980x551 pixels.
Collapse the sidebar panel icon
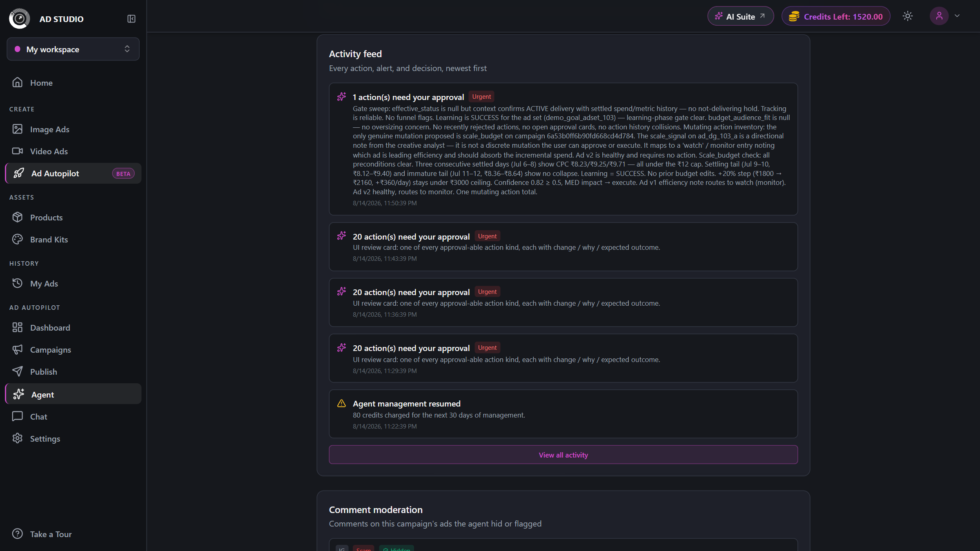pyautogui.click(x=131, y=19)
